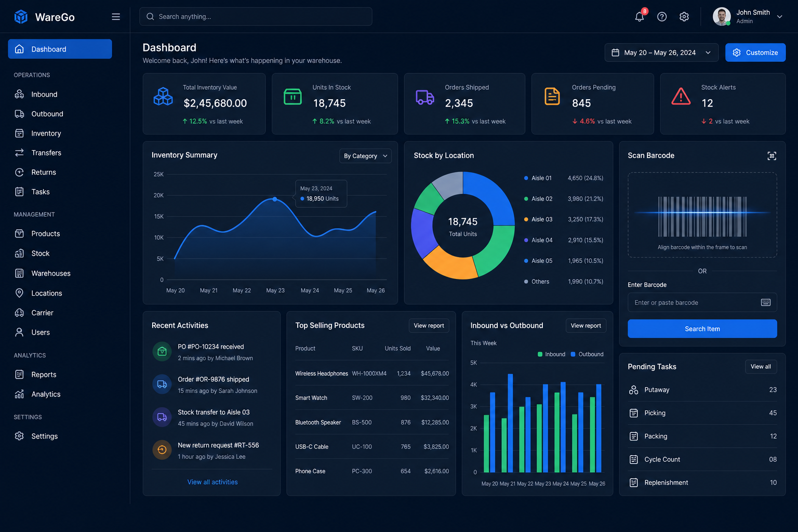
Task: Collapse sidebar with hamburger menu icon
Action: pyautogui.click(x=116, y=17)
